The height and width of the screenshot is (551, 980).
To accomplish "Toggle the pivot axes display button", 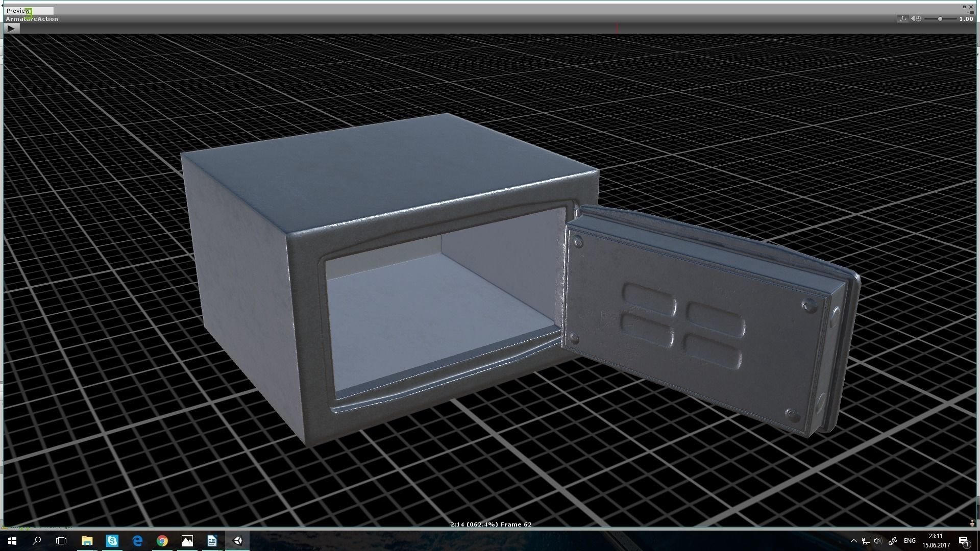I will (x=903, y=19).
